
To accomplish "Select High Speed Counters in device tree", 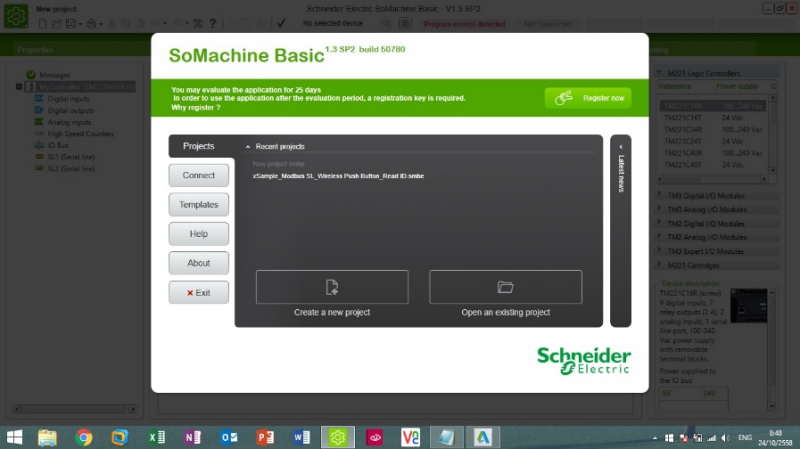I will point(81,134).
